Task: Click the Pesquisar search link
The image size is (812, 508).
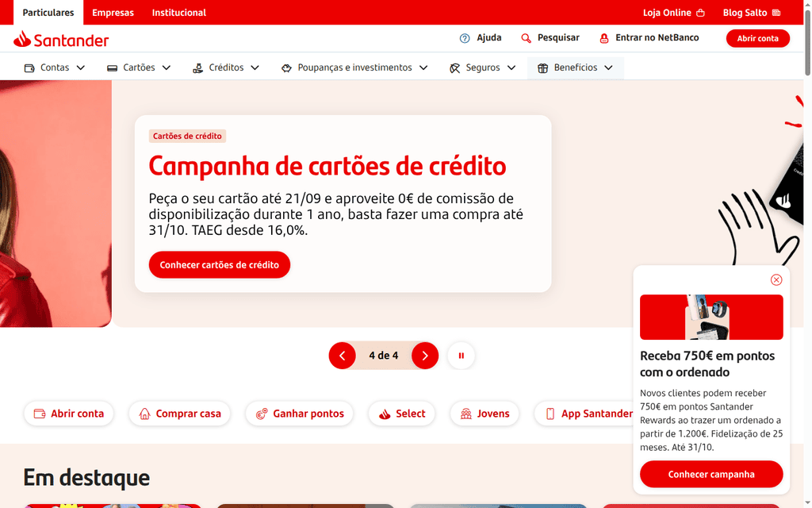Action: coord(550,38)
